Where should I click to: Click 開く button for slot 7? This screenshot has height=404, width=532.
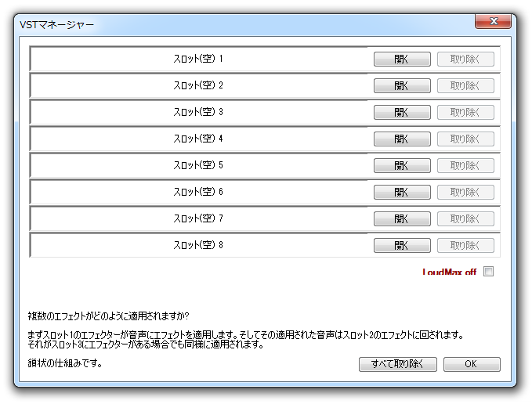[402, 219]
